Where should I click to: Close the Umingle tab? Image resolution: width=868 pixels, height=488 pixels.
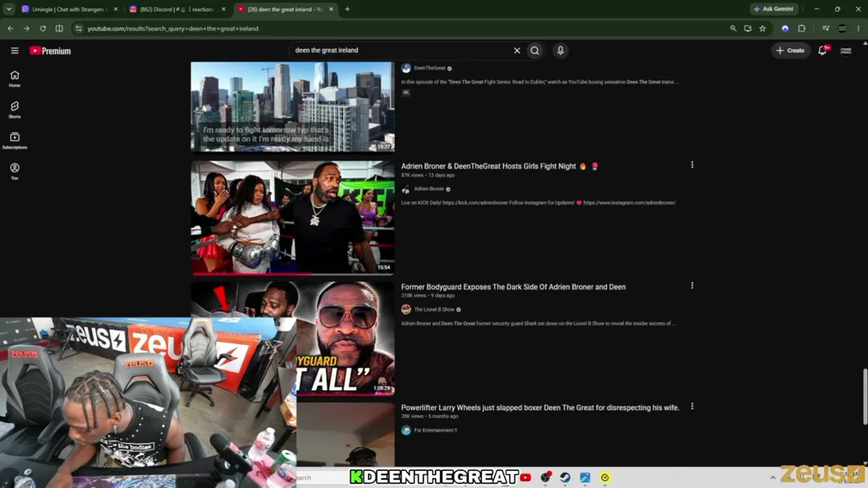coord(116,9)
